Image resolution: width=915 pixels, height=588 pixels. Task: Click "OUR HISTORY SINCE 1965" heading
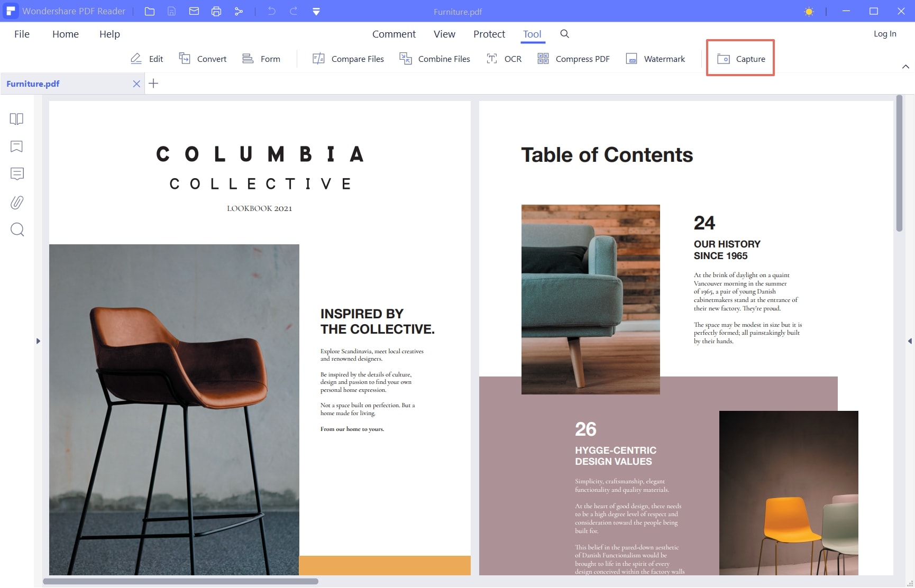(727, 250)
